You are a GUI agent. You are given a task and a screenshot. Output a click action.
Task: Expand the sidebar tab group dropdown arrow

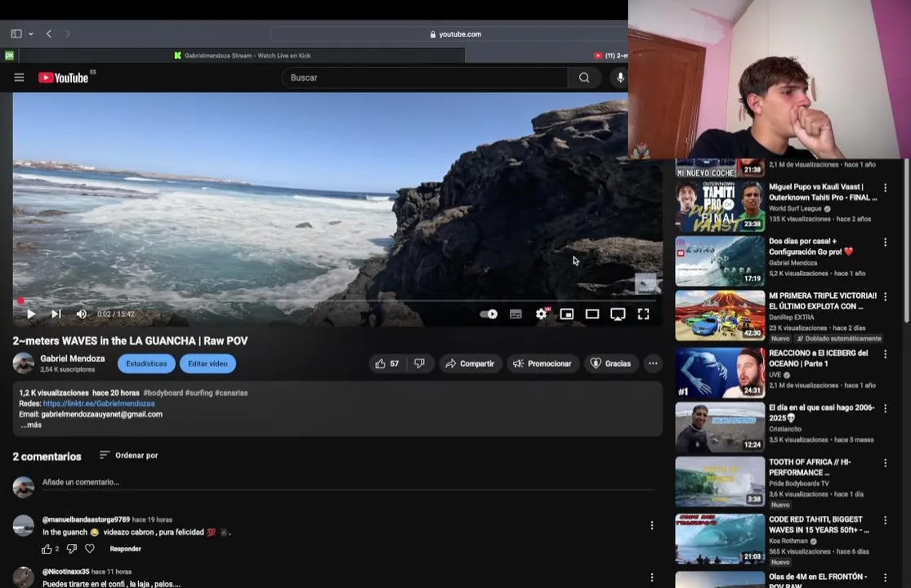point(31,33)
